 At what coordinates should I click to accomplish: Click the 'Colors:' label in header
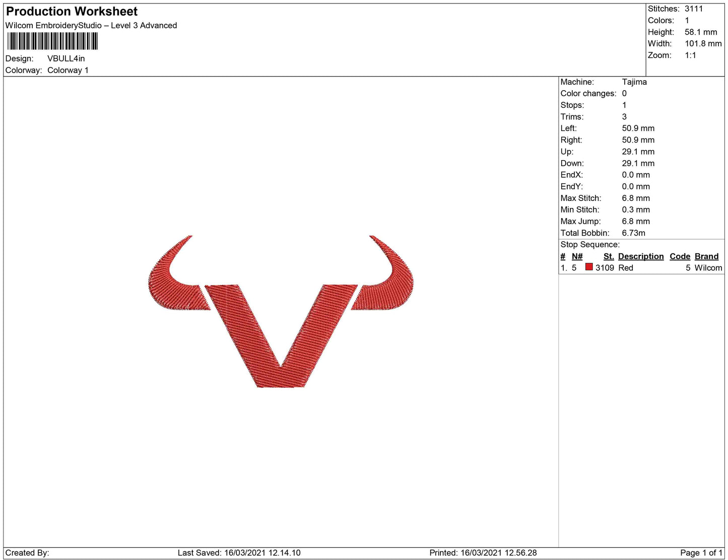pos(661,21)
